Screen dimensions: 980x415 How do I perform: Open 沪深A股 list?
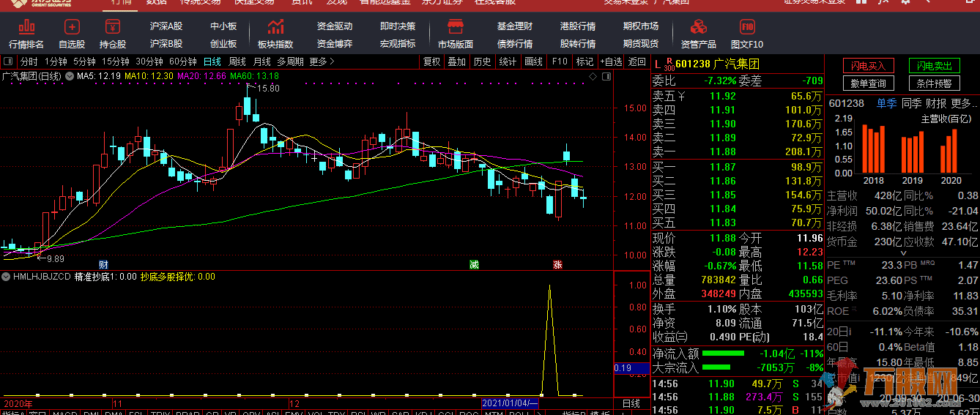coord(166,26)
